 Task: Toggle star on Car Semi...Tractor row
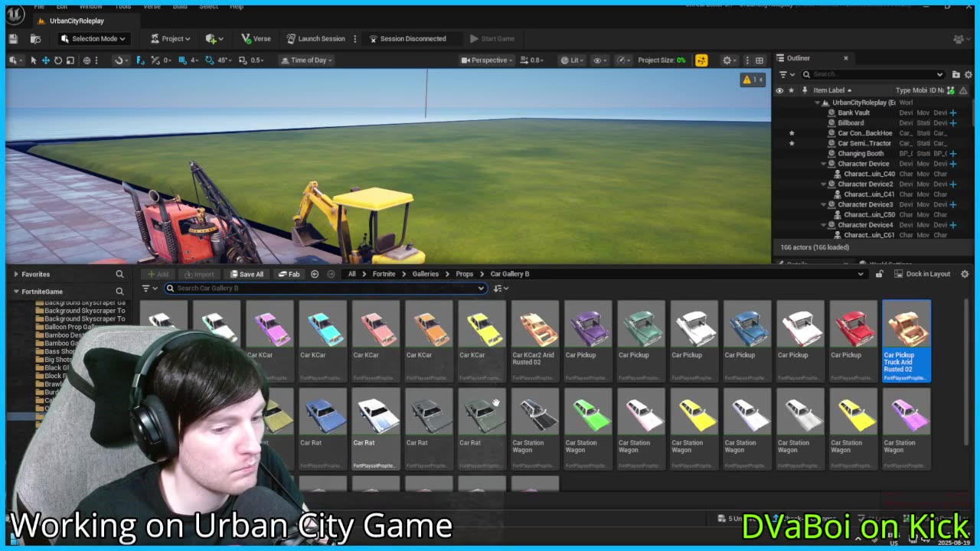(x=792, y=143)
